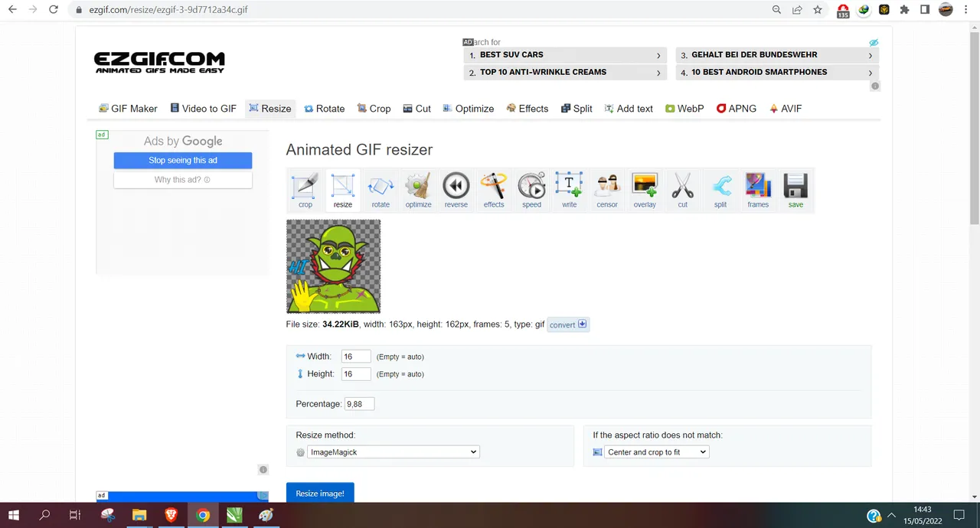Open File Explorer from taskbar
Screen dimensions: 980x528
pos(139,515)
